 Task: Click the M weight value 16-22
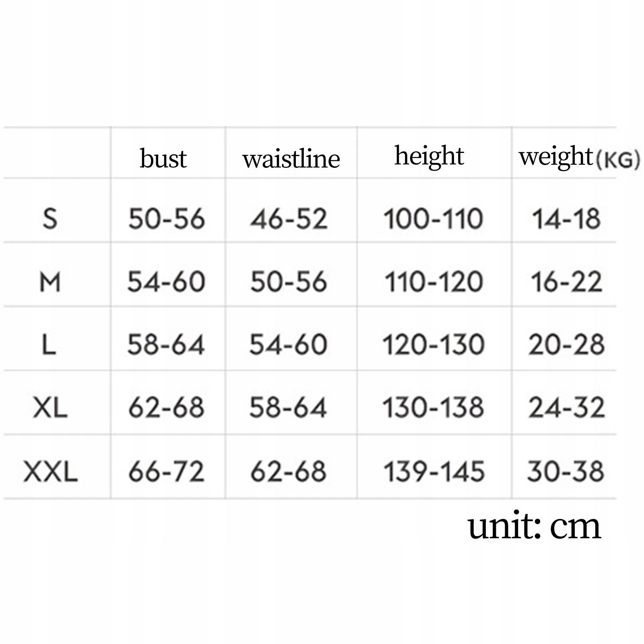click(x=566, y=282)
